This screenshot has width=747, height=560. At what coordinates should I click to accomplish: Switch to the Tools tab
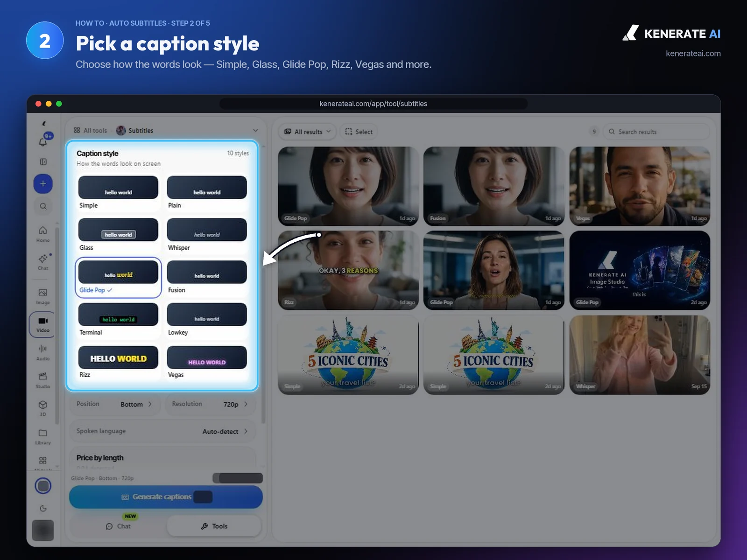click(x=214, y=526)
